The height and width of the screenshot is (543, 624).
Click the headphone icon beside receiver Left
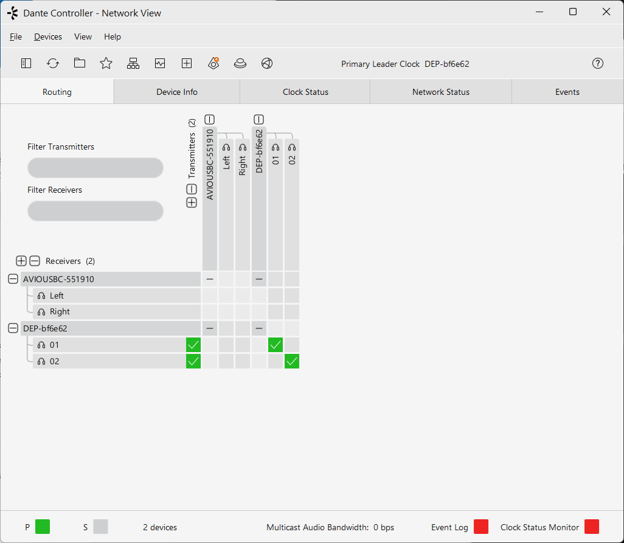(41, 296)
